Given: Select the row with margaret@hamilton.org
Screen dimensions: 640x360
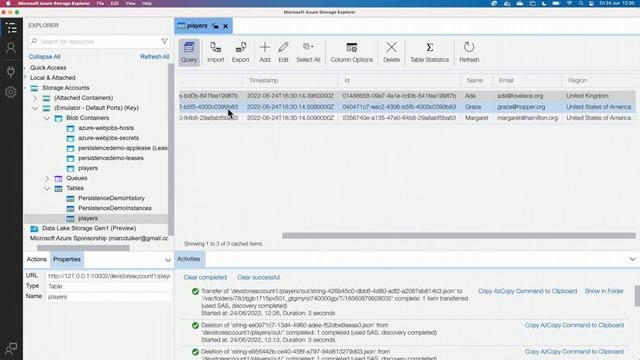Looking at the screenshot, I should [407, 118].
